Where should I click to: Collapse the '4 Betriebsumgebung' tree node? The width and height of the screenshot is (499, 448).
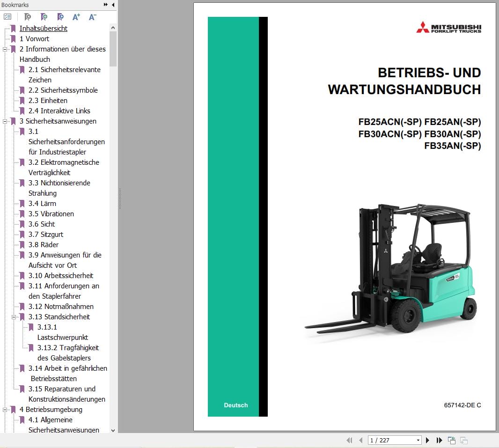coord(5,410)
